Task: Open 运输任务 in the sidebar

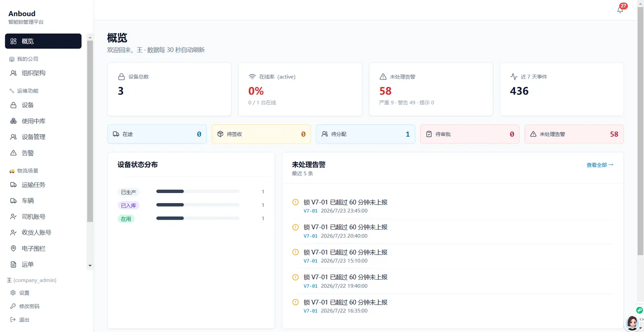Action: tap(43, 185)
